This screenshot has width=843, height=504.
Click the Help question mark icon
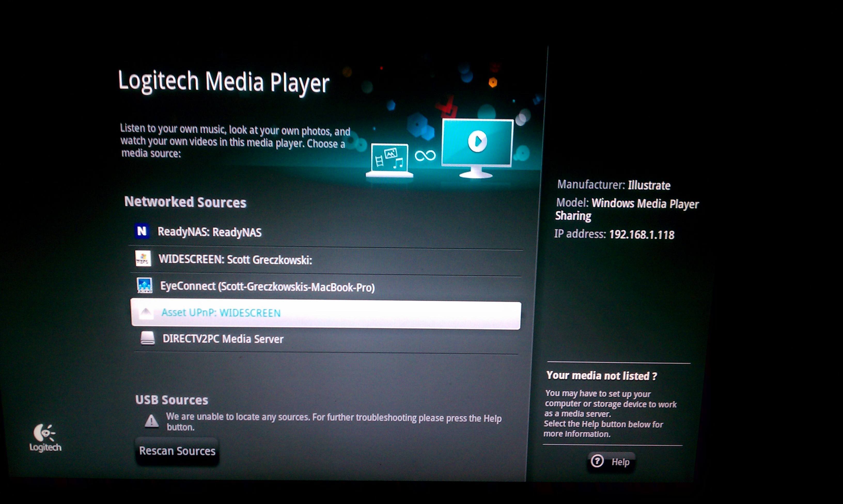tap(597, 461)
